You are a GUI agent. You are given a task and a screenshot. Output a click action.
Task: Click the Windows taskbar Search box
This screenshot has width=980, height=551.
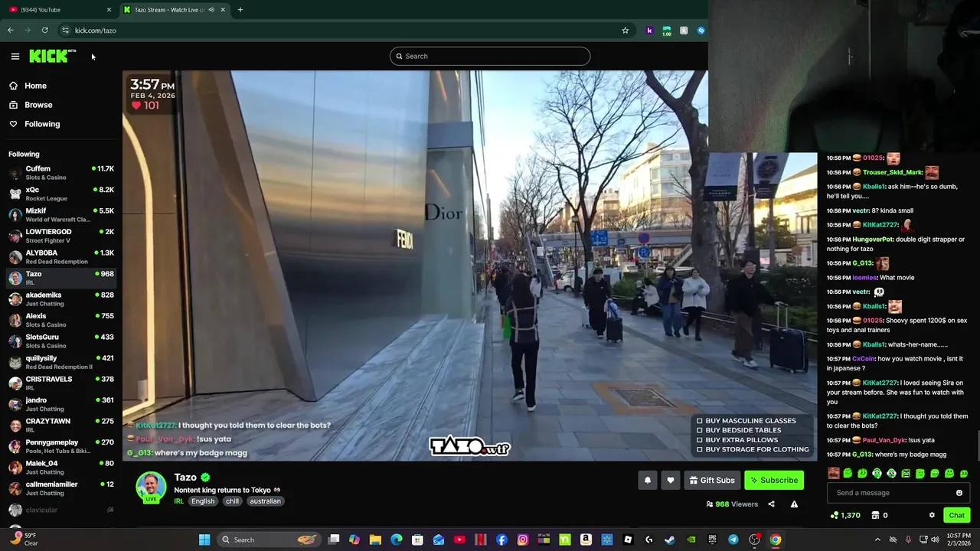[x=268, y=540]
